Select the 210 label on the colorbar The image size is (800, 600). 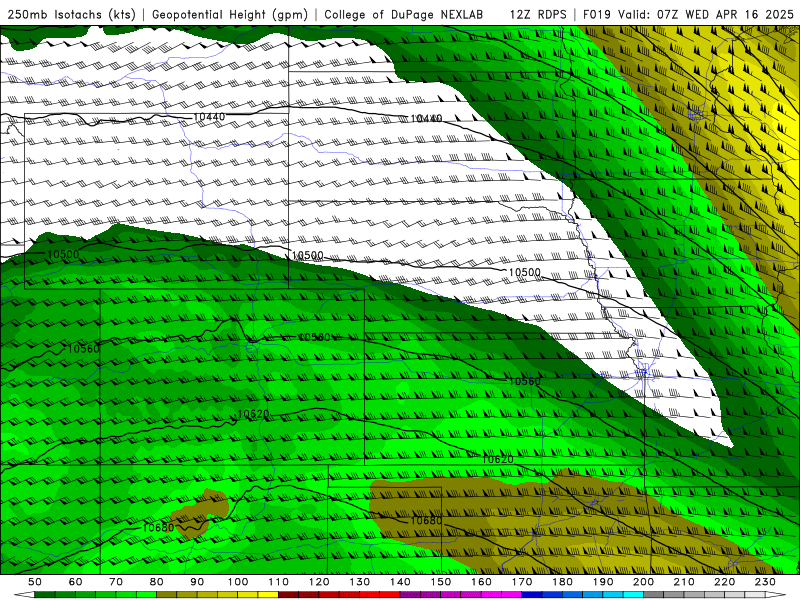coord(684,582)
